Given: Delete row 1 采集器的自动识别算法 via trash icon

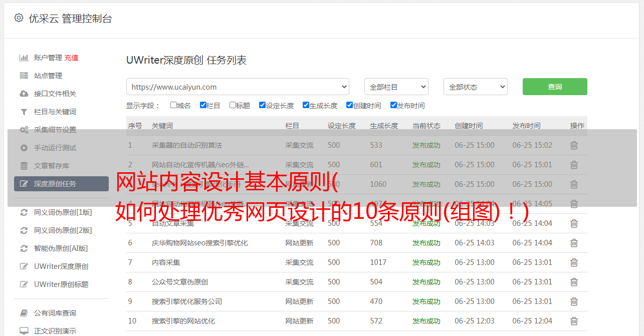Looking at the screenshot, I should click(574, 145).
